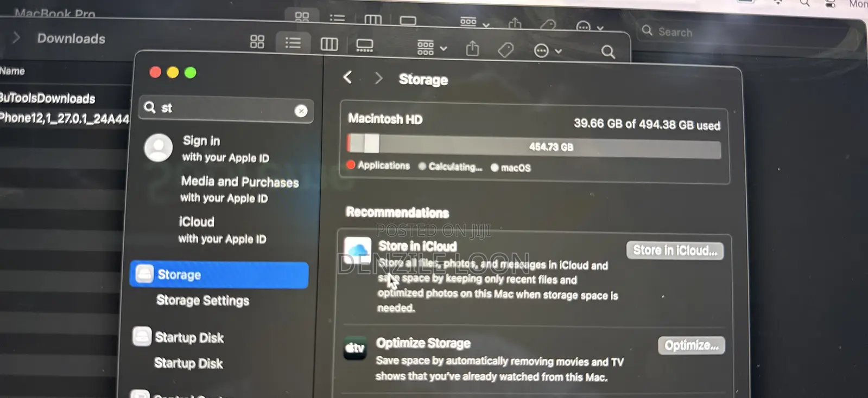This screenshot has width=868, height=398.
Task: Open the Group By dropdown in rear Finder window
Action: 475,22
